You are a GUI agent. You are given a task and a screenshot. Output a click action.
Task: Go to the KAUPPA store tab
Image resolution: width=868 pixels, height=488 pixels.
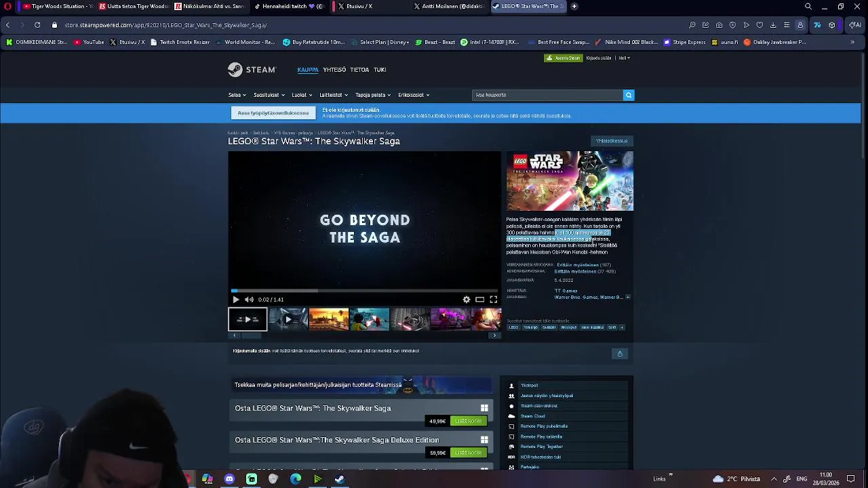(x=308, y=70)
